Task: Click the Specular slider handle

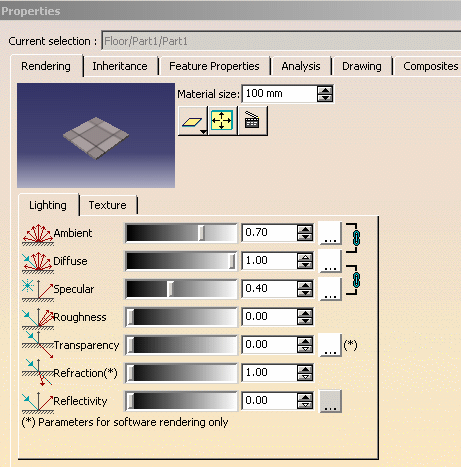Action: point(170,289)
